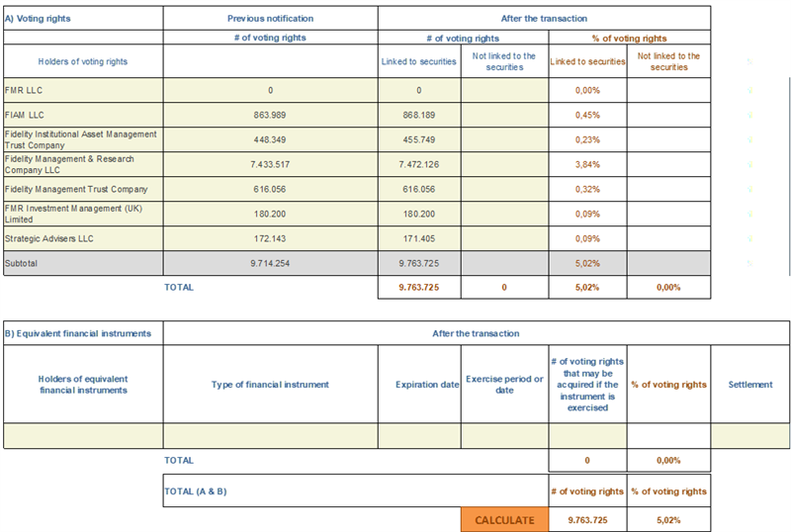791x532 pixels.
Task: Click FMR Investment Management (UK) Limited cell
Action: click(83, 214)
